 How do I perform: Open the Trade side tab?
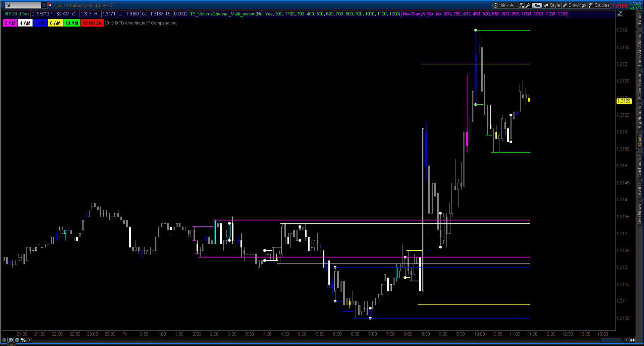[640, 19]
